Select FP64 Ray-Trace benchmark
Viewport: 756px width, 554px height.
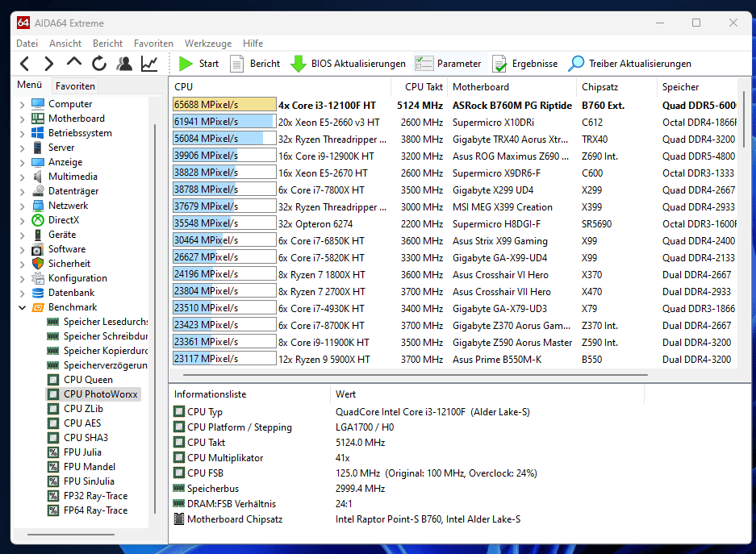[95, 510]
